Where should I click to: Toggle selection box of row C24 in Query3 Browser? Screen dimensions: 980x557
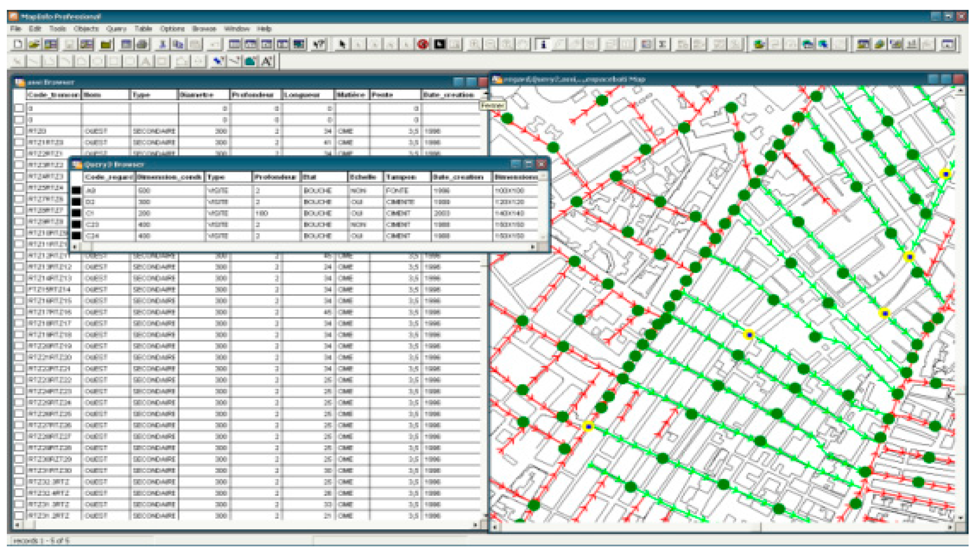76,236
